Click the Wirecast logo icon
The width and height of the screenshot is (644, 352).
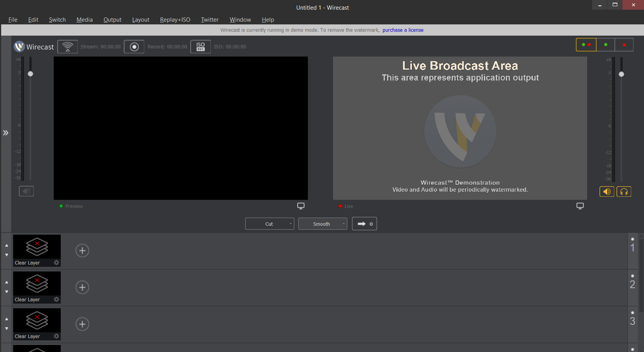19,47
